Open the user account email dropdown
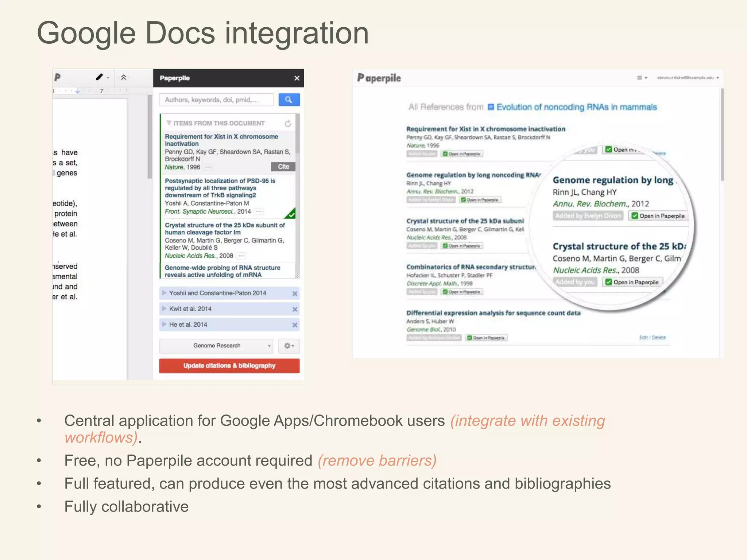Viewport: 747px width, 560px height. click(688, 78)
